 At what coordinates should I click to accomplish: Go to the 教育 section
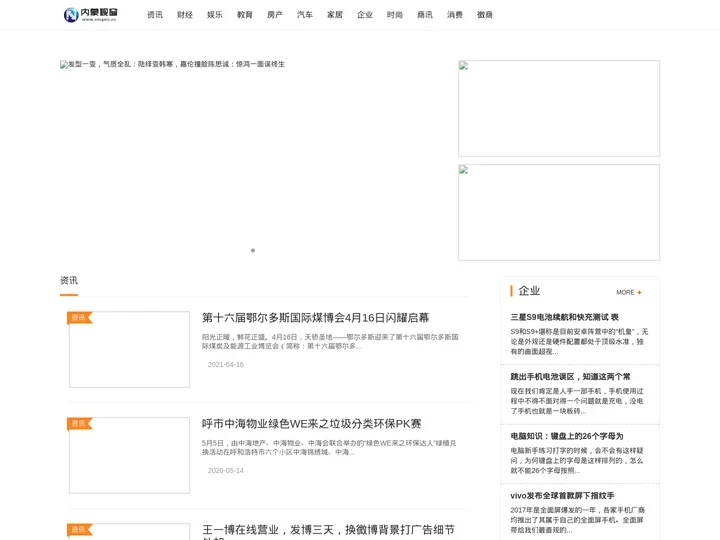point(245,15)
